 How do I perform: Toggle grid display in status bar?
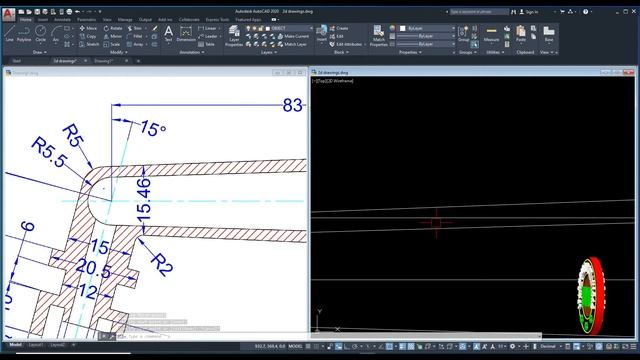(x=308, y=346)
